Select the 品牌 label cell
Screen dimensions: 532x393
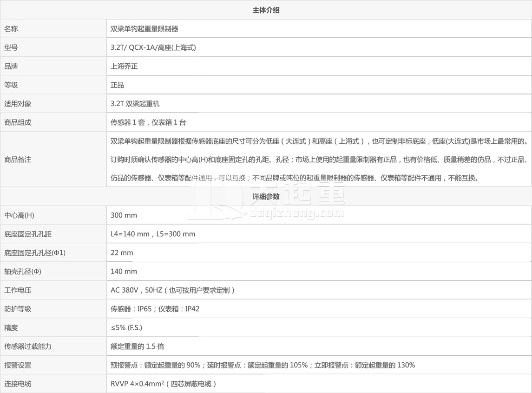[53, 66]
